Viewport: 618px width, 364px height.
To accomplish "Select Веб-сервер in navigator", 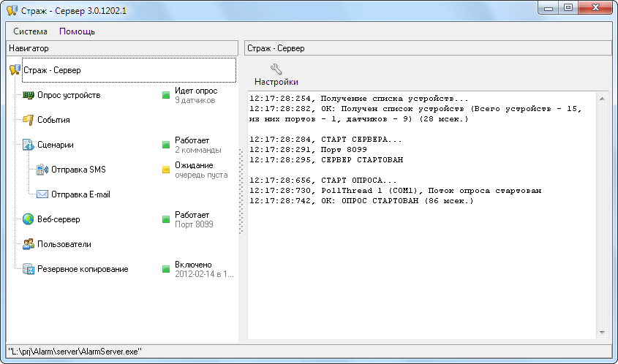I will point(59,219).
